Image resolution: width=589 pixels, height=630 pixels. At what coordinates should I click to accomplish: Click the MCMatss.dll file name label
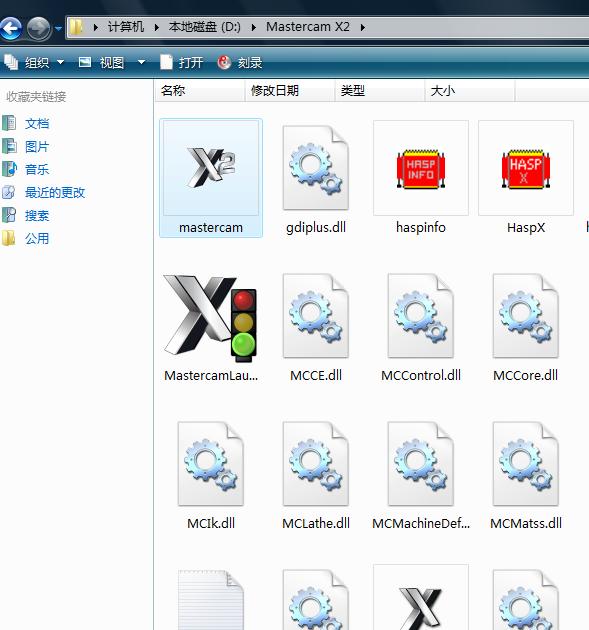526,524
